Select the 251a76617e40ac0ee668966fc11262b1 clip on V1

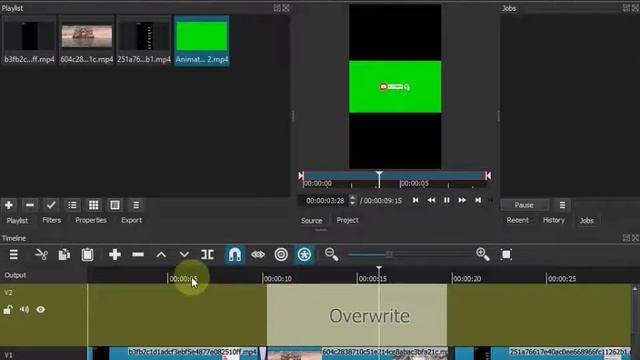click(x=543, y=353)
